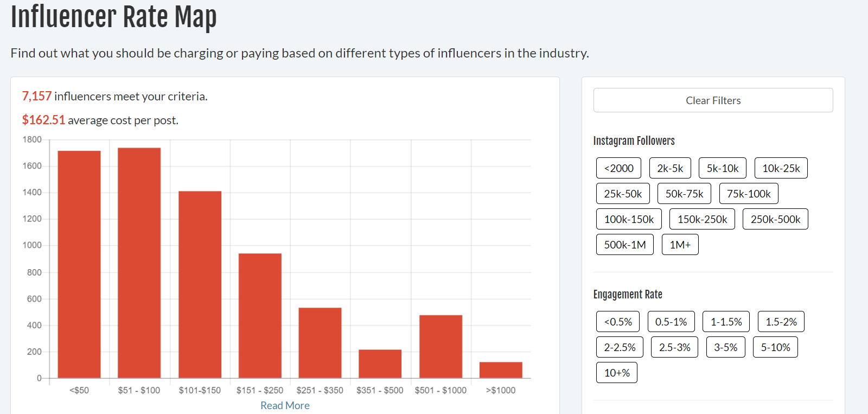Click the <$50 chart bar
This screenshot has width=868, height=414.
coord(79,264)
